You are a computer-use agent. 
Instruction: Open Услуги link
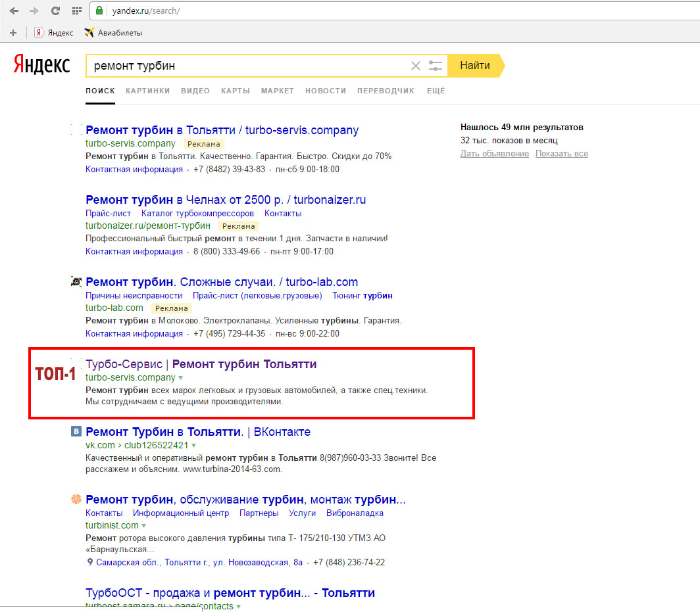[302, 513]
